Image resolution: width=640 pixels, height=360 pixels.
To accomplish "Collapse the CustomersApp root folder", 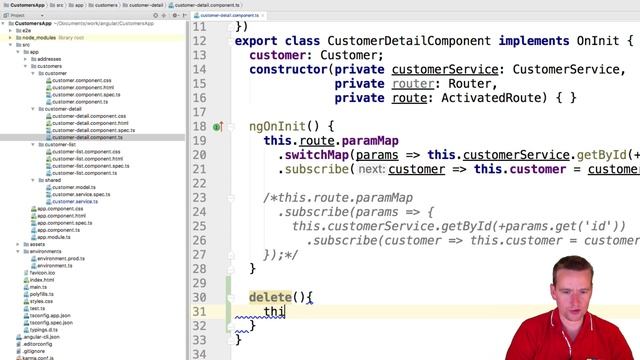I will 3,24.
